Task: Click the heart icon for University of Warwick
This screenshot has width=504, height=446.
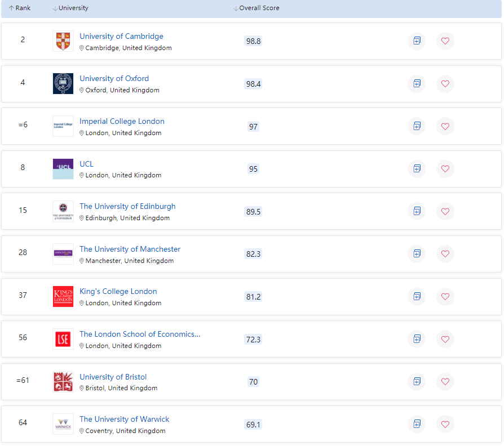Action: pyautogui.click(x=445, y=424)
